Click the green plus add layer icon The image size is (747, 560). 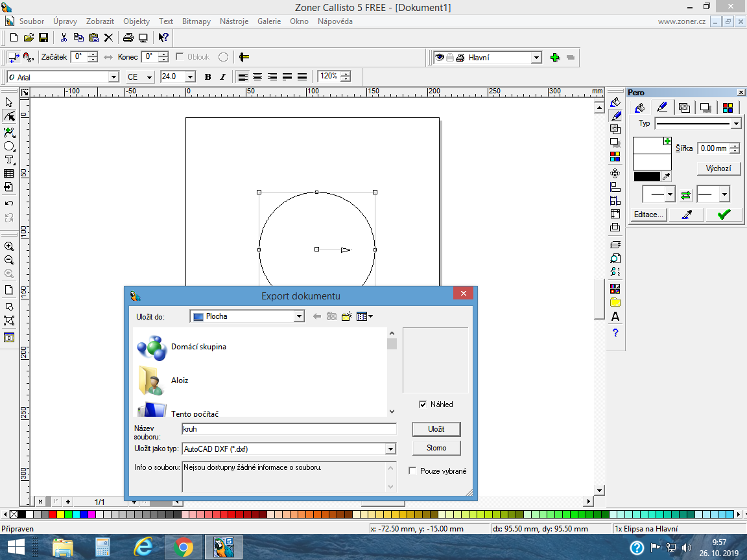pos(554,58)
